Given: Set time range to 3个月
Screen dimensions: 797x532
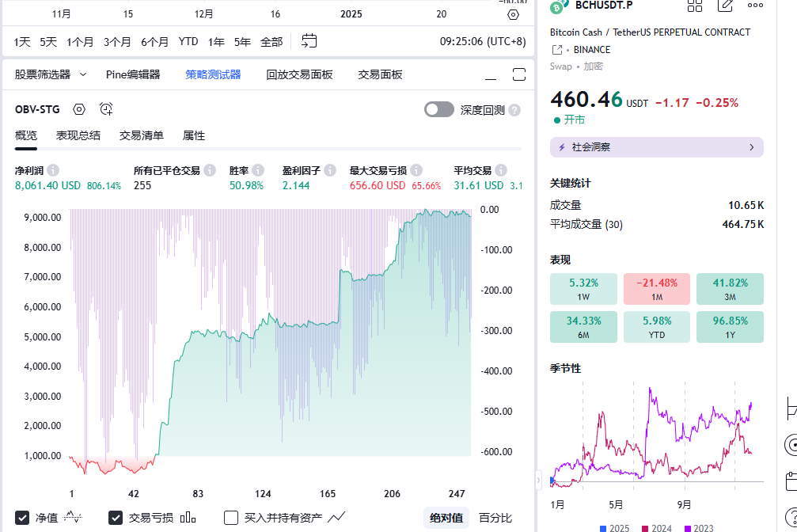Looking at the screenshot, I should 117,41.
